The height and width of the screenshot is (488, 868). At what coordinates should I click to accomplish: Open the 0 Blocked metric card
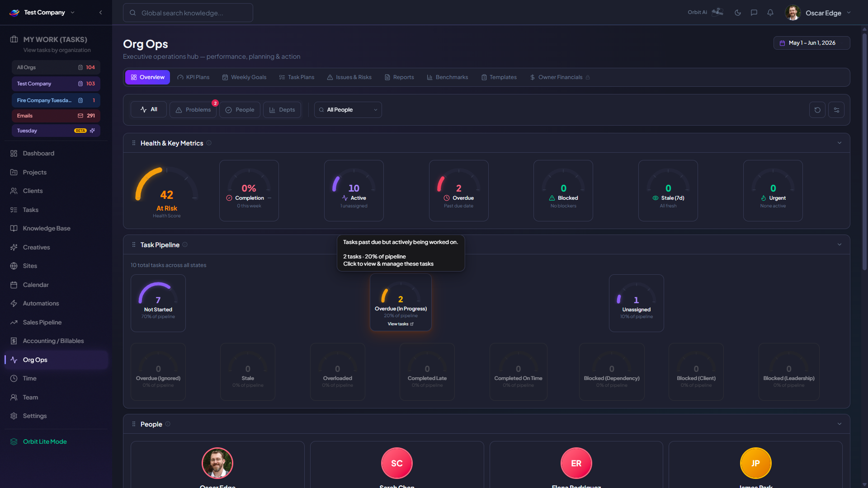tap(563, 191)
